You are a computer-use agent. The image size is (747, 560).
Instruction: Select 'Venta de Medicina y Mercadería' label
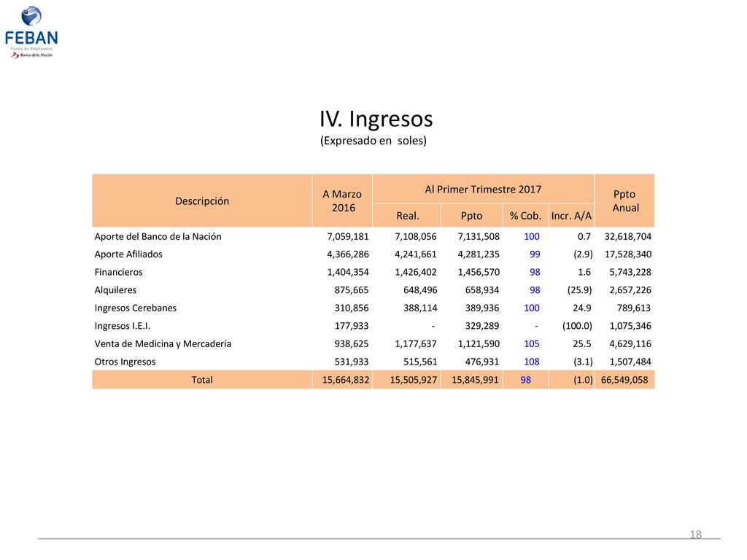click(163, 344)
